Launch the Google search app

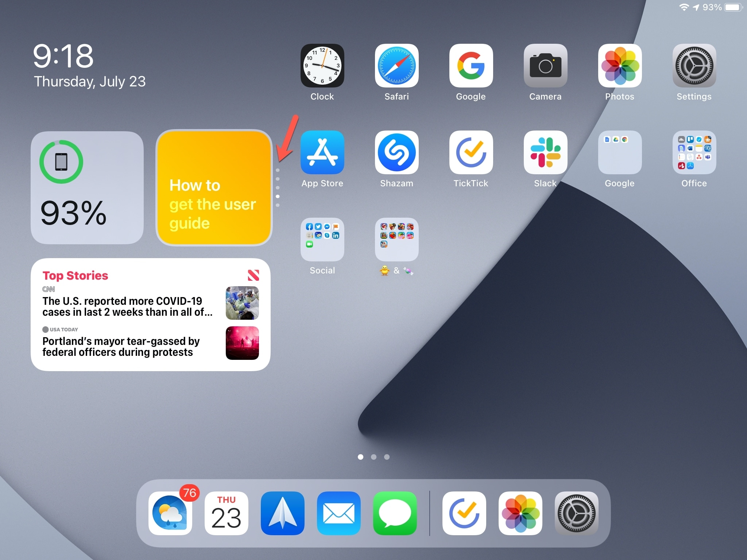(471, 66)
